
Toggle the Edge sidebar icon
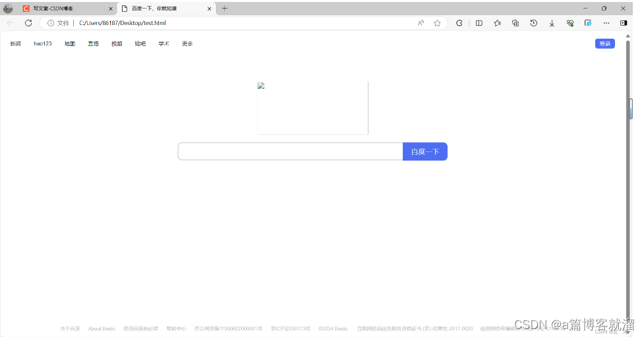point(624,23)
